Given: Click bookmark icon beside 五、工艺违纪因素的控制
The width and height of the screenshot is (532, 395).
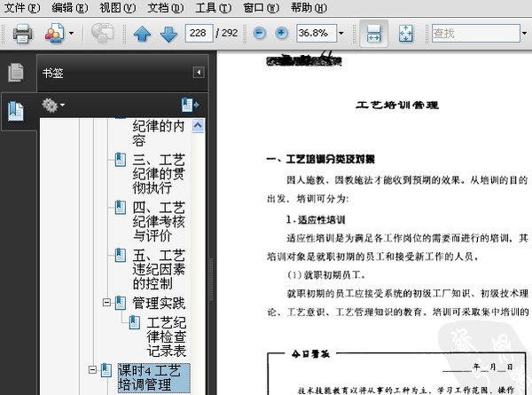Looking at the screenshot, I should pos(121,255).
